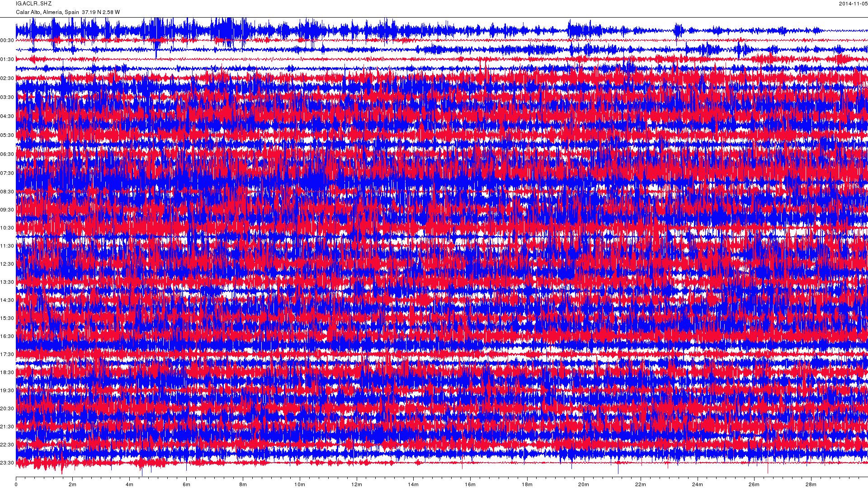Select the 6m axis tick label
This screenshot has width=868, height=488.
[x=186, y=485]
